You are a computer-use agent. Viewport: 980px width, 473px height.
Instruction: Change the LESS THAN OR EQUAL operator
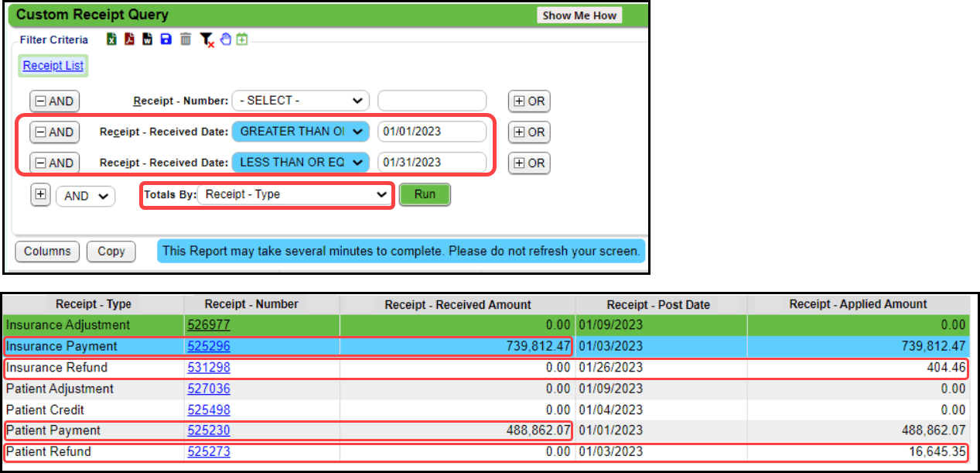coord(300,163)
